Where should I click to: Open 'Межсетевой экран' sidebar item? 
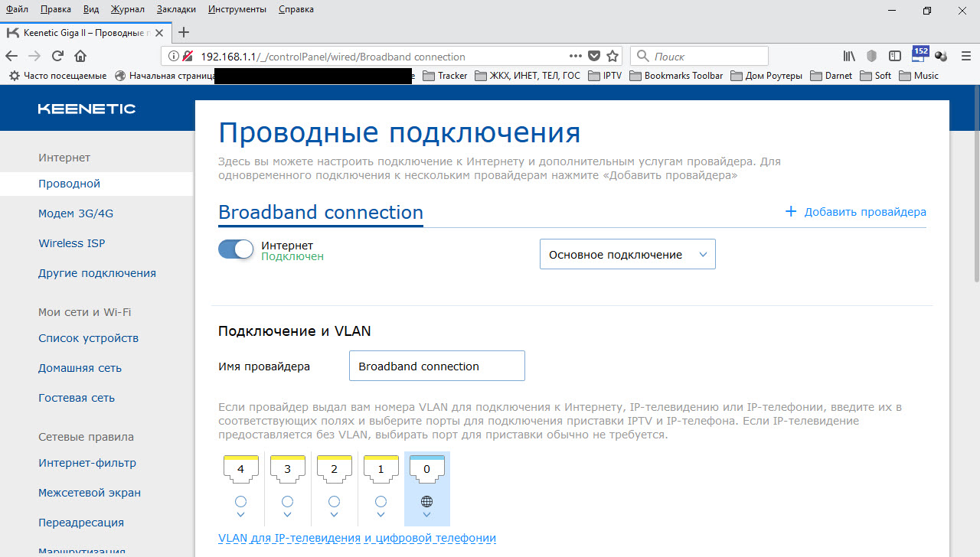click(90, 493)
